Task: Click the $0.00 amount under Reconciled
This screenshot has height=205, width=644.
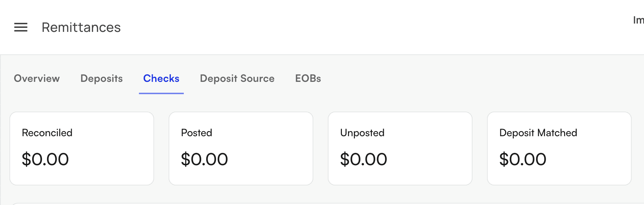Action: tap(45, 159)
